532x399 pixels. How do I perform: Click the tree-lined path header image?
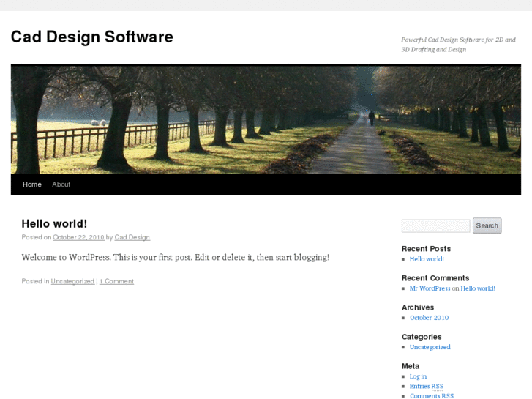coord(266,119)
